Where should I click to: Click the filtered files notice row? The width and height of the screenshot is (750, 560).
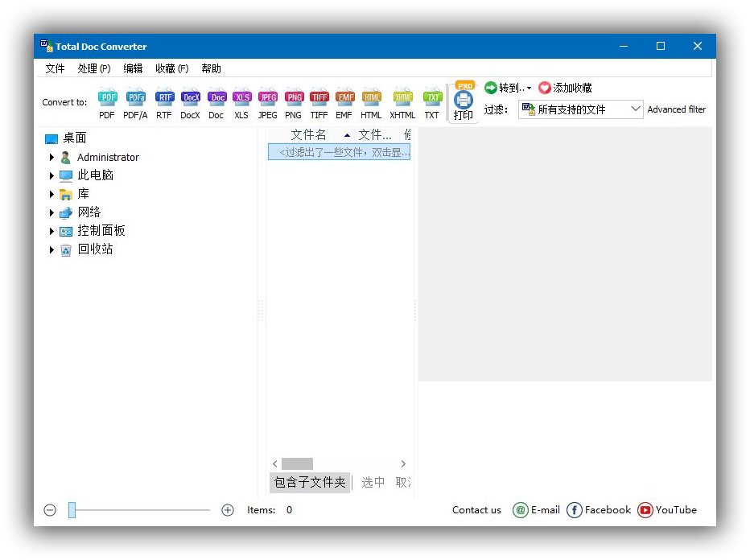point(339,152)
